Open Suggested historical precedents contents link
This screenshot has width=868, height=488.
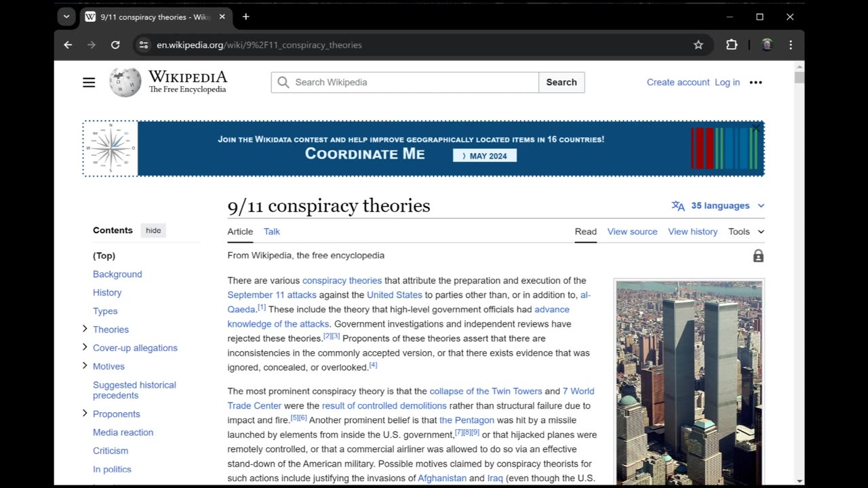(x=134, y=390)
